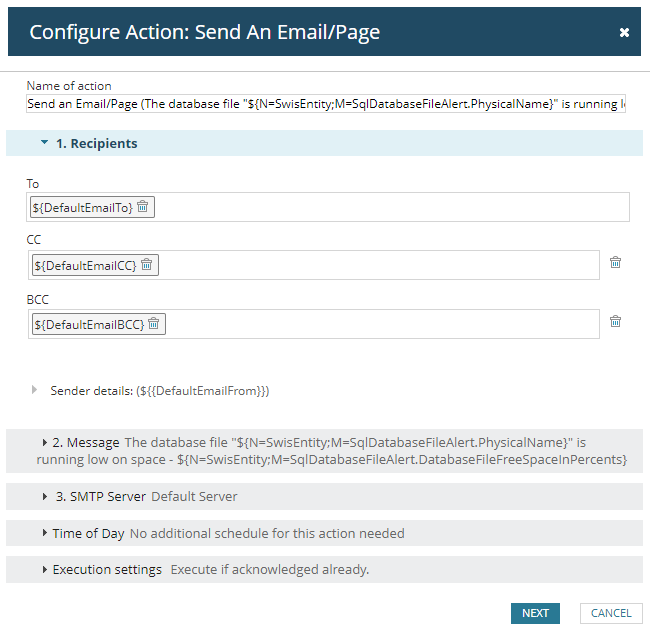Select the ${DefaultEmailBCC} token text
Screen dimensions: 650x635
point(89,324)
